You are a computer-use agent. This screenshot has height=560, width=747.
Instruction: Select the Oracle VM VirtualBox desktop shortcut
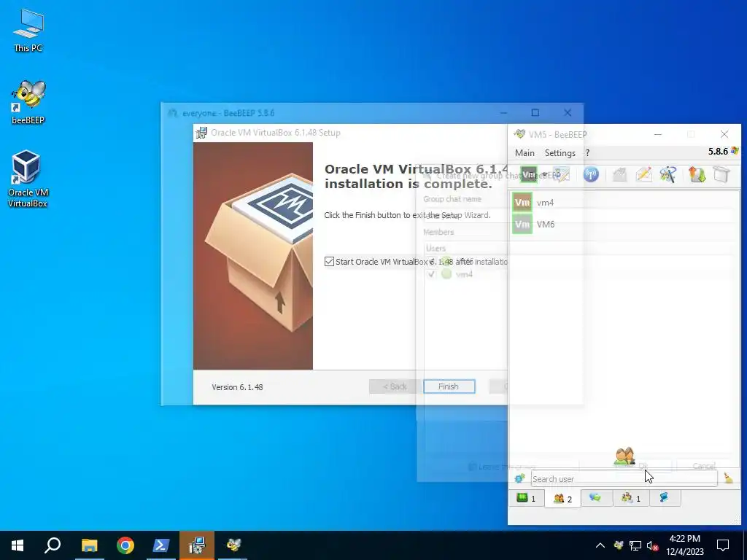(x=28, y=179)
